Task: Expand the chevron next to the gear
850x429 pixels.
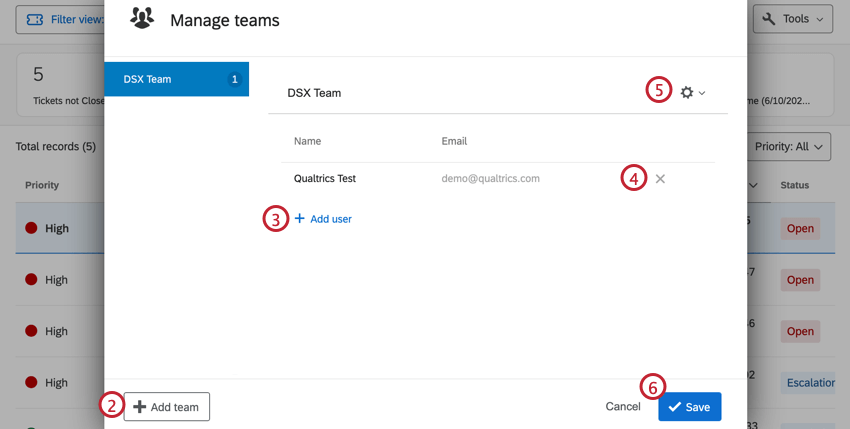Action: (x=702, y=93)
